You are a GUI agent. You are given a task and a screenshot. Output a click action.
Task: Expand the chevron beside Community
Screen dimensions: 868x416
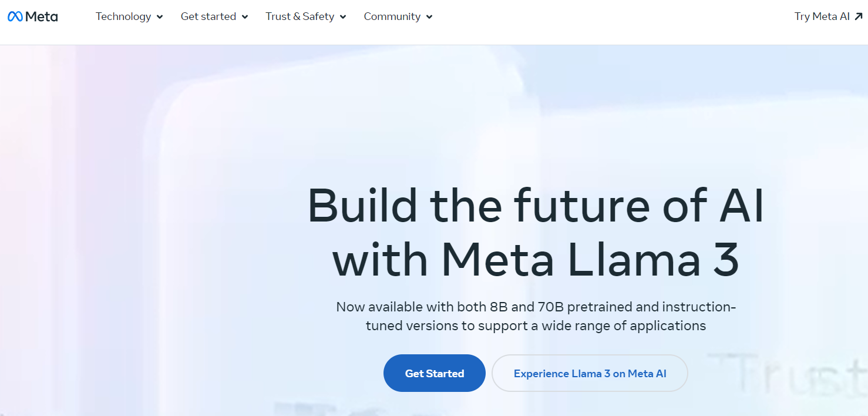point(429,17)
